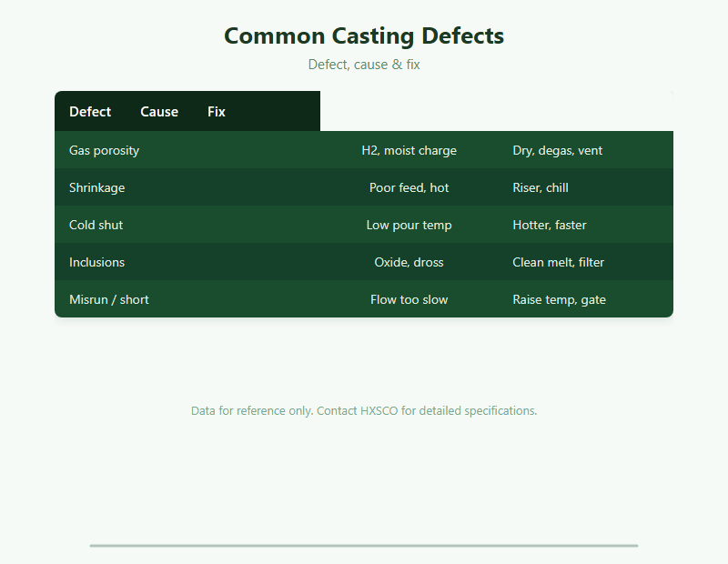
Task: Click the Defect, cause & fix subtitle
Action: click(364, 64)
